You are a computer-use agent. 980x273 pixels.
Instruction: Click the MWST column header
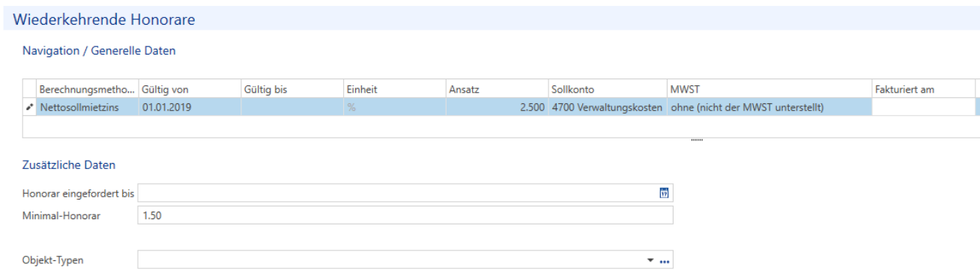pyautogui.click(x=769, y=89)
